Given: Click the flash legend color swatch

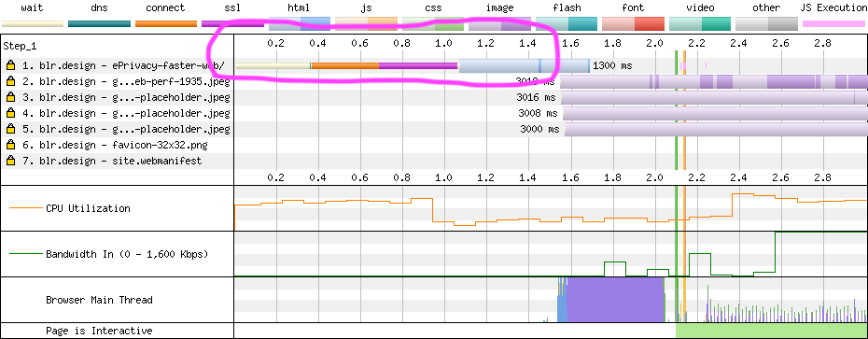Looking at the screenshot, I should [x=567, y=23].
